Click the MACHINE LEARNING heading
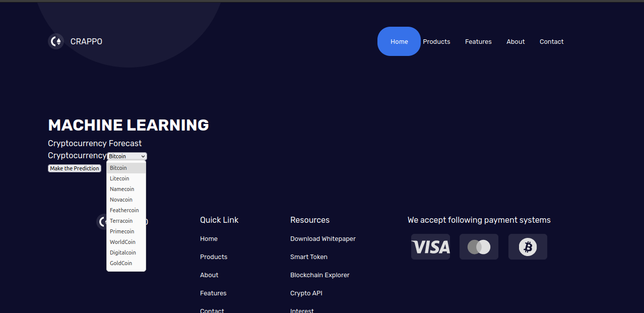644x313 pixels. 128,125
